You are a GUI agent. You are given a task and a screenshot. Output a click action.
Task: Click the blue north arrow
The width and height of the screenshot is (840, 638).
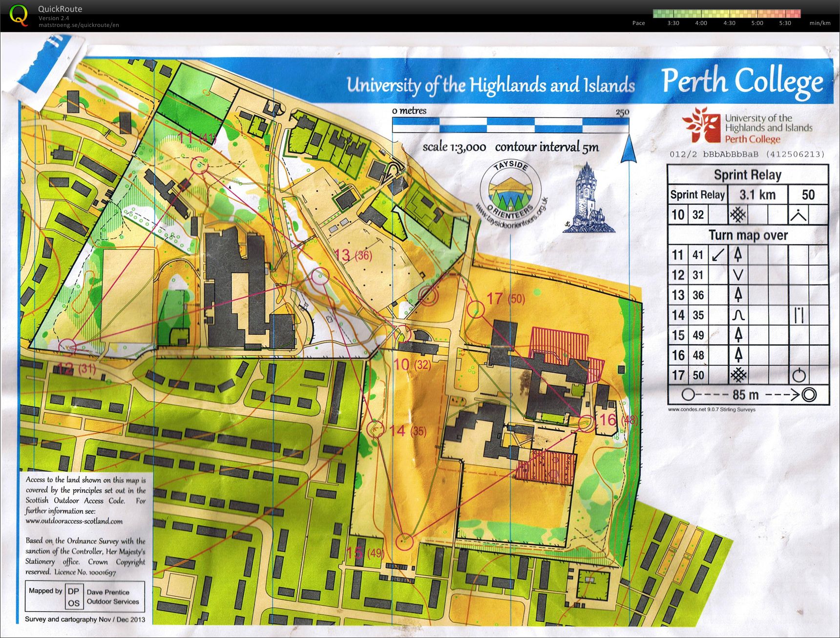click(x=629, y=149)
